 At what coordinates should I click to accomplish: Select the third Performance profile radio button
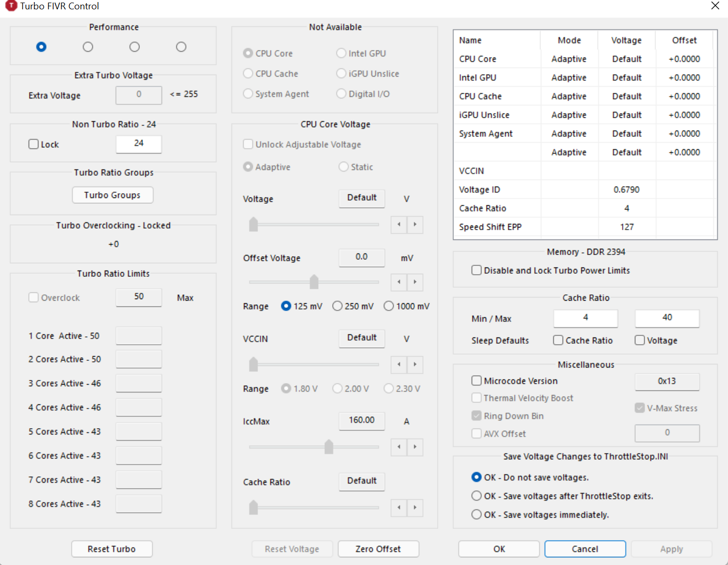coord(135,47)
